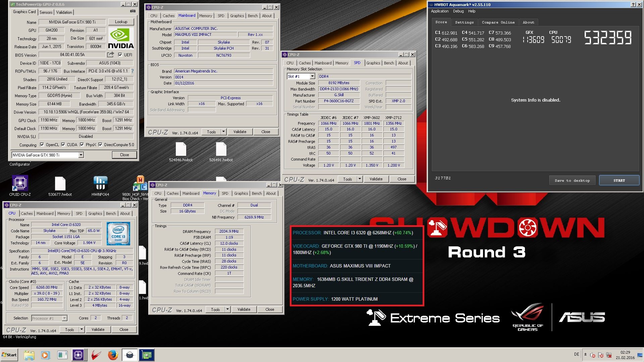The width and height of the screenshot is (644, 362).
Task: Open the Application menu in Aquamark
Action: pos(440,11)
